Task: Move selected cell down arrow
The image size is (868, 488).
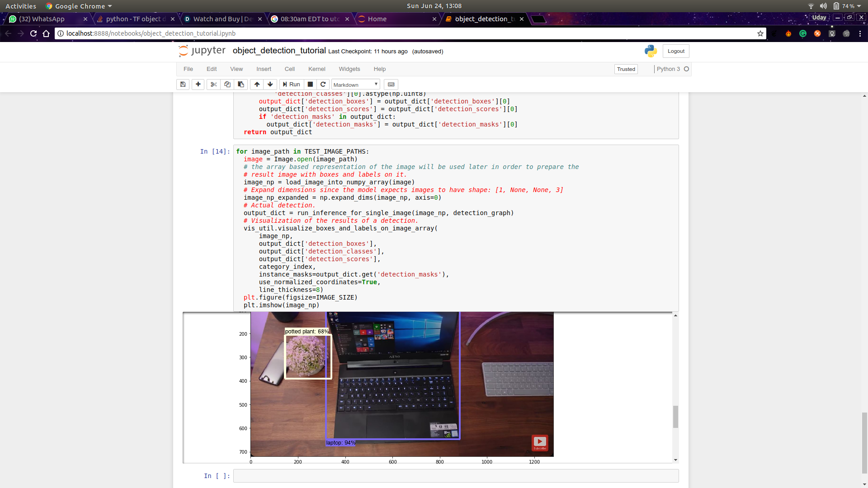Action: click(x=270, y=84)
